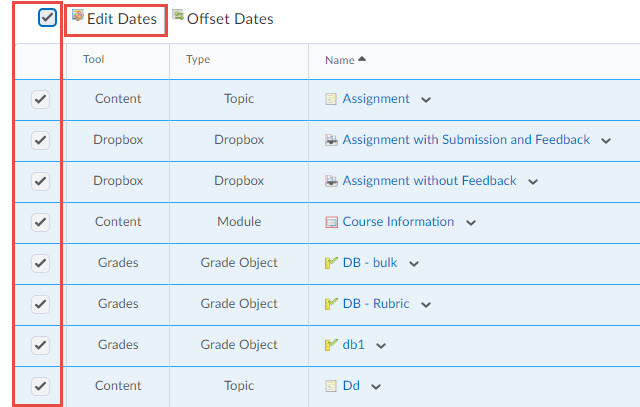640x407 pixels.
Task: Click the Offset Dates icon
Action: coord(178,17)
